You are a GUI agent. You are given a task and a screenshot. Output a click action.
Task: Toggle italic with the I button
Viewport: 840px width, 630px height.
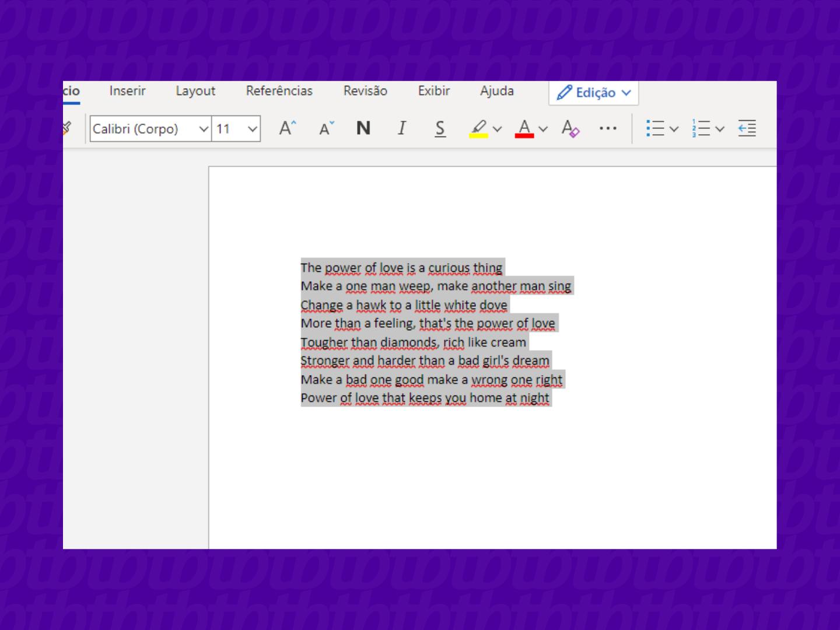402,128
